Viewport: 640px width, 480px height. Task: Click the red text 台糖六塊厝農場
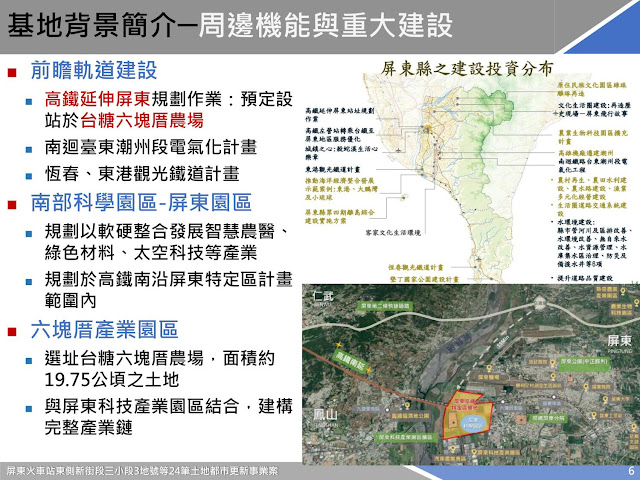142,120
